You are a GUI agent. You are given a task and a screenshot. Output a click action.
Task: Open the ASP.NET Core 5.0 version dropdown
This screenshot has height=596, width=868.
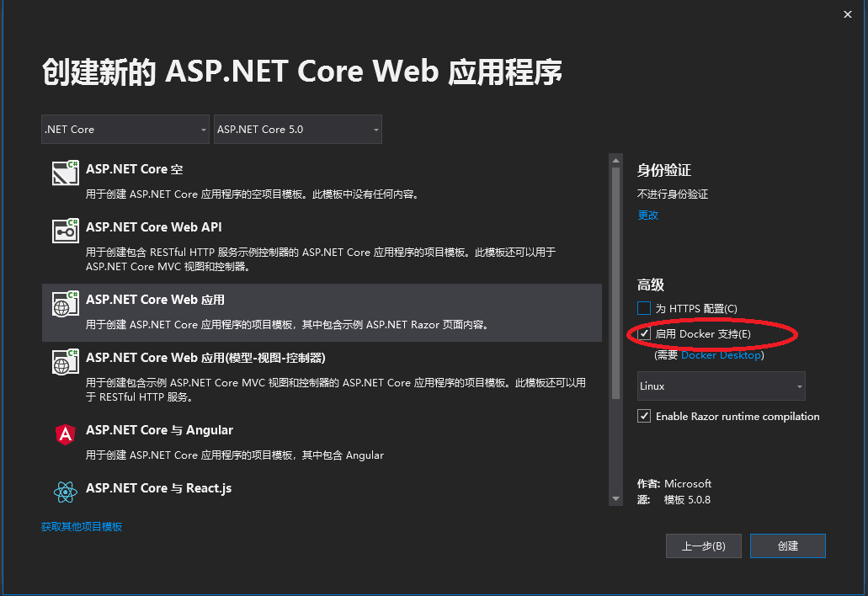[x=298, y=130]
